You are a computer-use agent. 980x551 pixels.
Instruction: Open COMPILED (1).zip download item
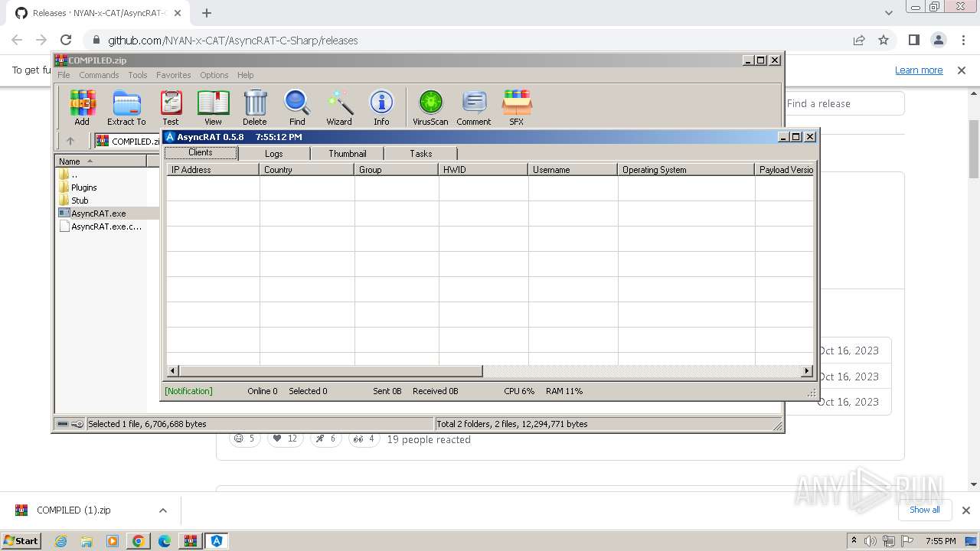73,510
